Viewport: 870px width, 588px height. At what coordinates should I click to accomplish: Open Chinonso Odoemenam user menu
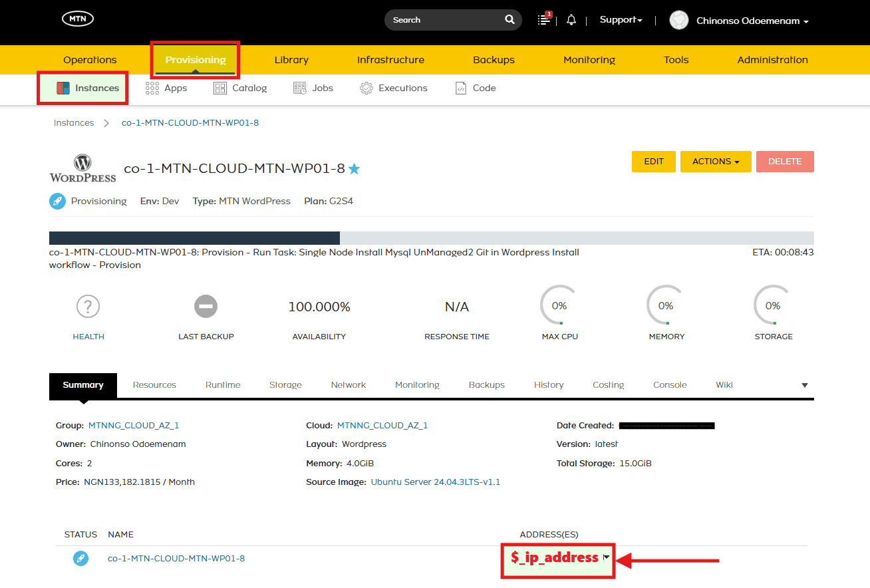752,21
